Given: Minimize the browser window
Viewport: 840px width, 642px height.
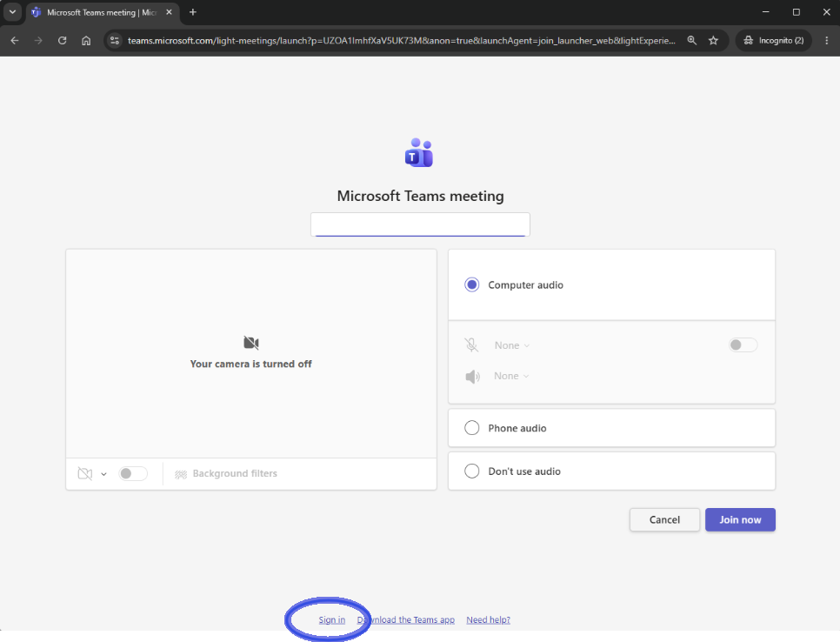Looking at the screenshot, I should [x=765, y=12].
